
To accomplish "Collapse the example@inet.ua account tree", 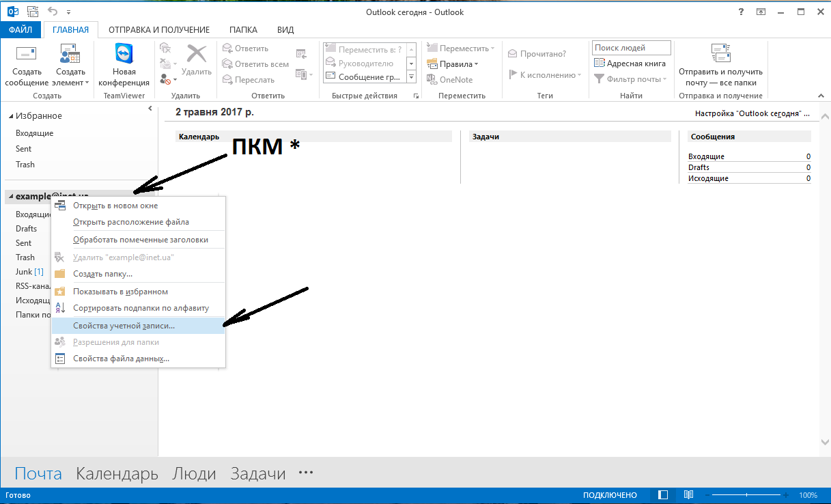I will [x=10, y=197].
